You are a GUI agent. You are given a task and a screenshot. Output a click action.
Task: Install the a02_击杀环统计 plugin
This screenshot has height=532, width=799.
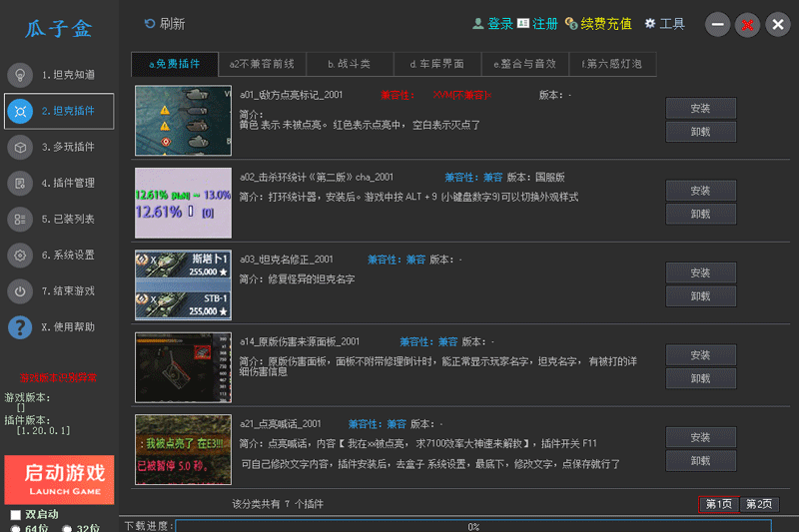click(x=701, y=191)
